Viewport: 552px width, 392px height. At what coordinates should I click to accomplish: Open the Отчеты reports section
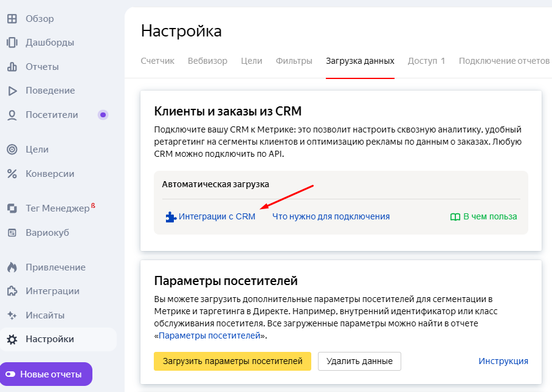(x=38, y=66)
